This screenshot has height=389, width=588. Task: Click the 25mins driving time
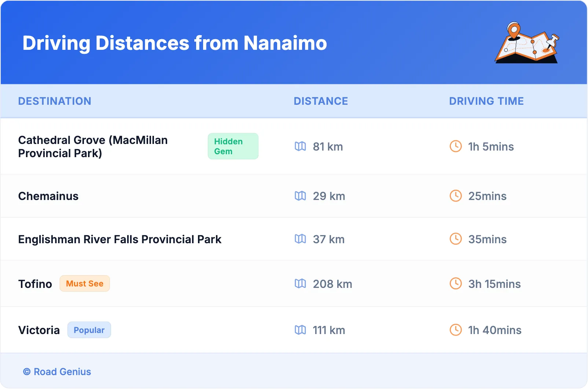(487, 196)
